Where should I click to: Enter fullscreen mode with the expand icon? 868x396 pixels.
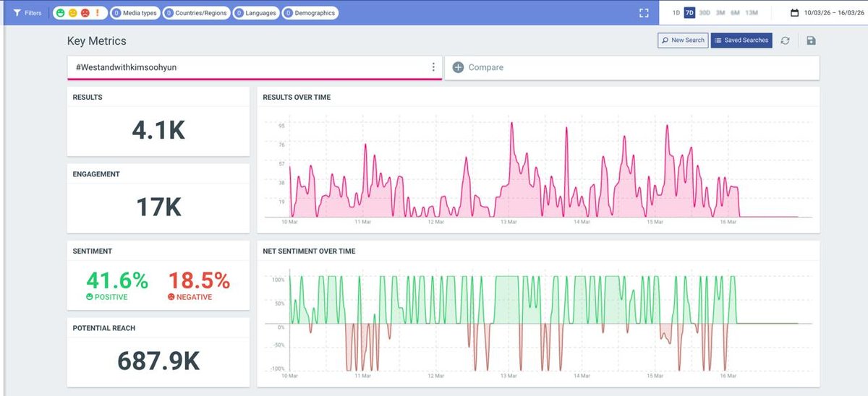(x=644, y=13)
